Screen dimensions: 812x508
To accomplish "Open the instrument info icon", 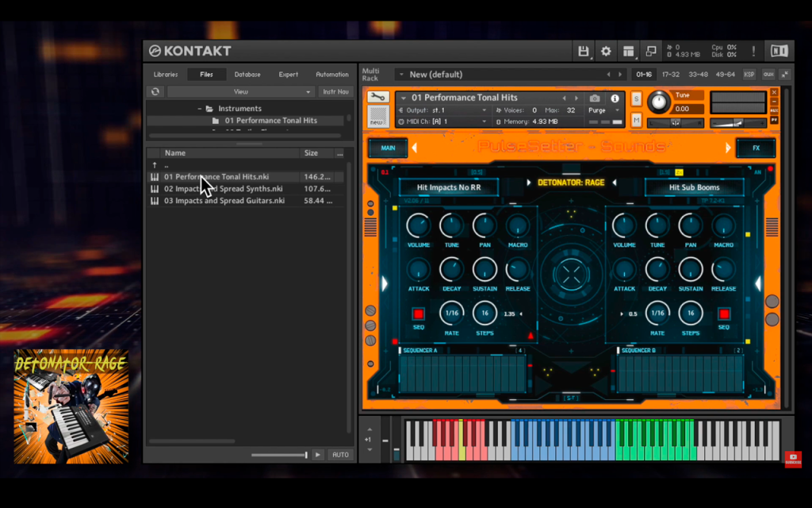I will (615, 98).
